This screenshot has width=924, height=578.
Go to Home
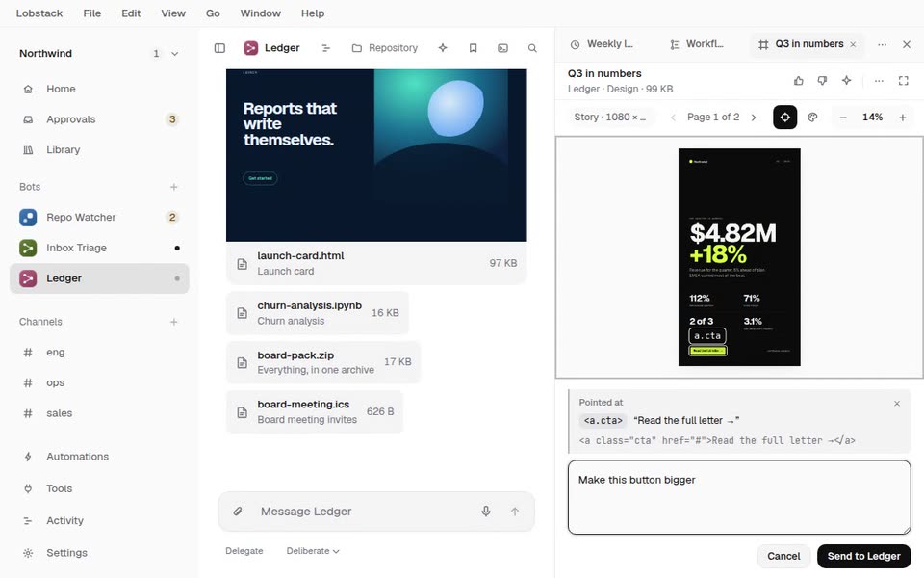(99, 89)
